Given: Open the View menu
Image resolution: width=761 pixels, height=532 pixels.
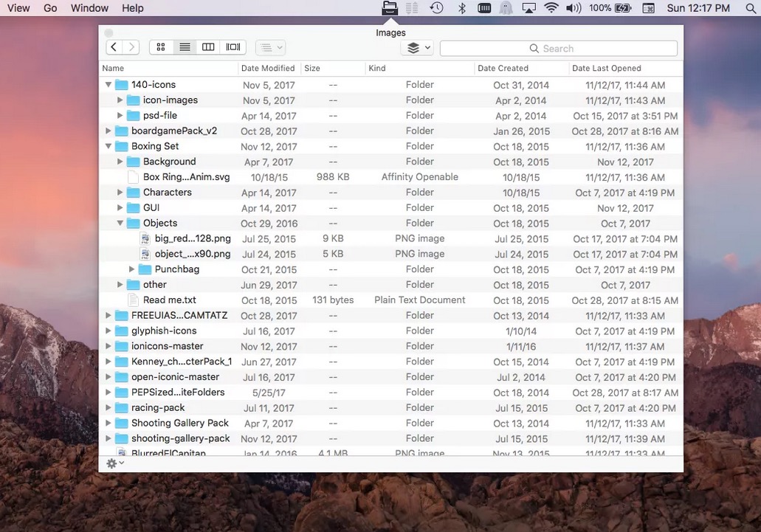Looking at the screenshot, I should coord(18,8).
